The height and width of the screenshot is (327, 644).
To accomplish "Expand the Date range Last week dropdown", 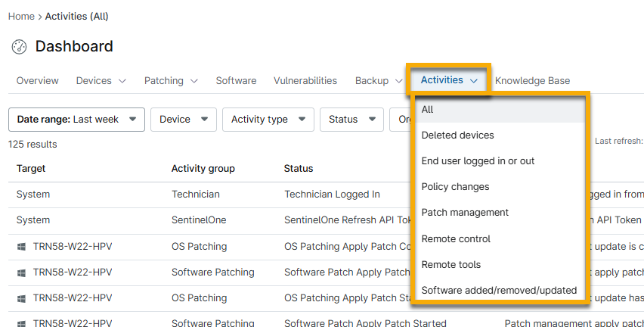I will pyautogui.click(x=76, y=119).
